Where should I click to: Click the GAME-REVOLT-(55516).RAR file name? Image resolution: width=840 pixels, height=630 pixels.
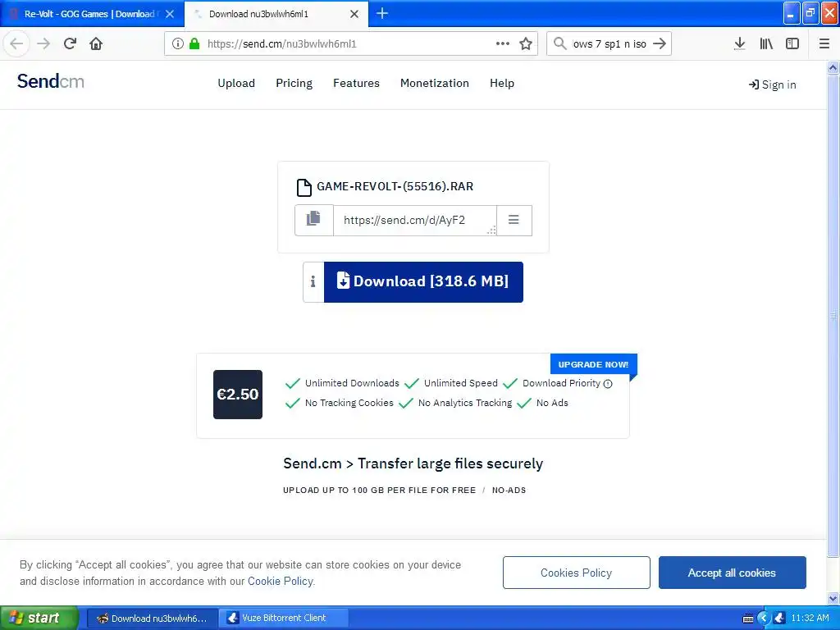click(395, 186)
